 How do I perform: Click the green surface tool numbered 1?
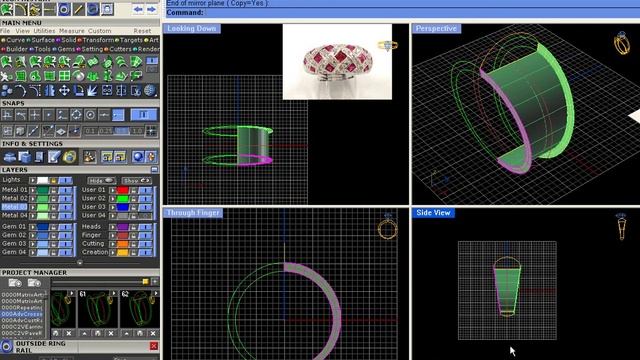[x=7, y=62]
